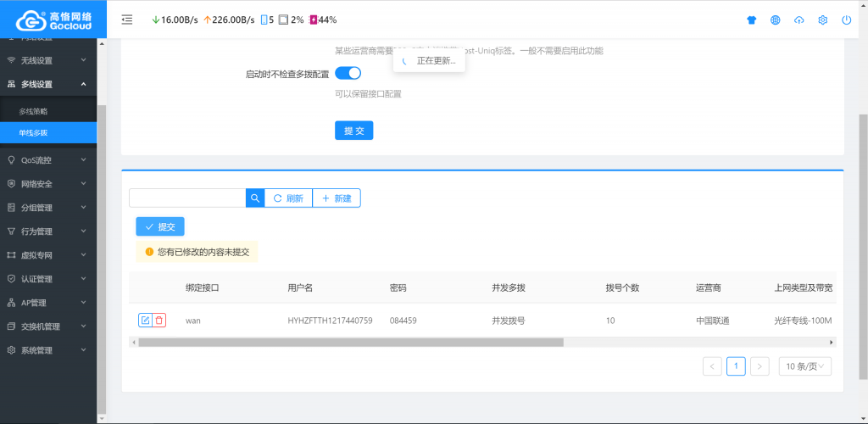Open the 10 条/页 page size dropdown
Viewport: 868px width, 424px height.
(804, 366)
